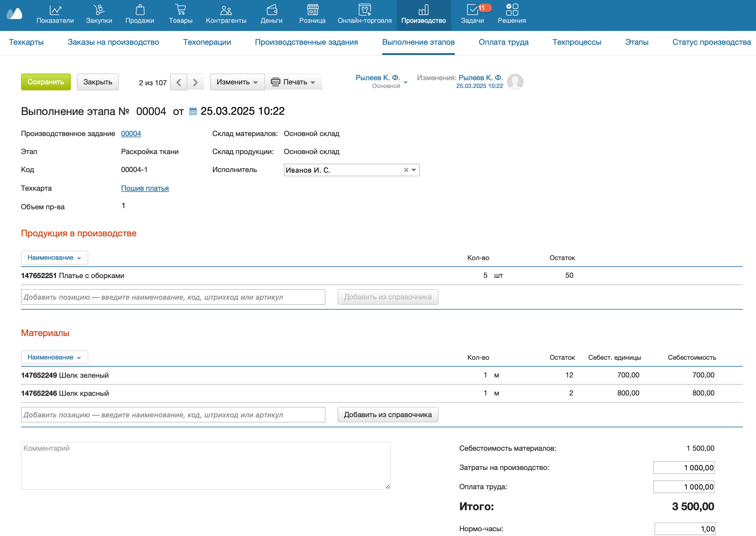Click the calendar icon near document date
756x536 pixels.
(193, 111)
